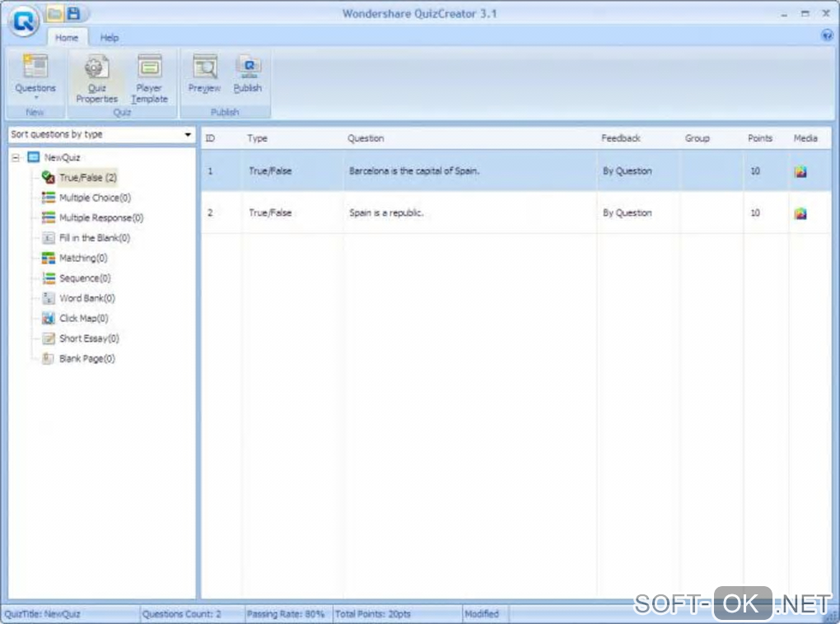Click the help icon in the ribbon corner
This screenshot has height=624, width=840.
(x=827, y=36)
